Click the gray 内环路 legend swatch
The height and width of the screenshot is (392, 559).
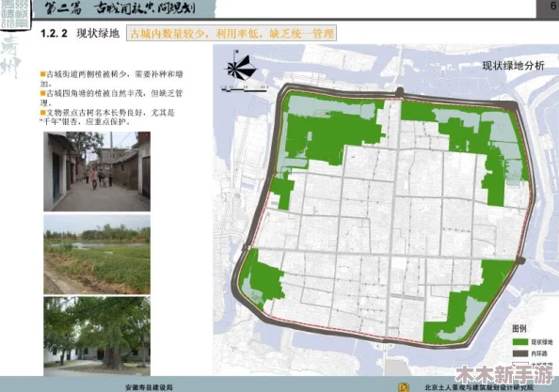[520, 353]
